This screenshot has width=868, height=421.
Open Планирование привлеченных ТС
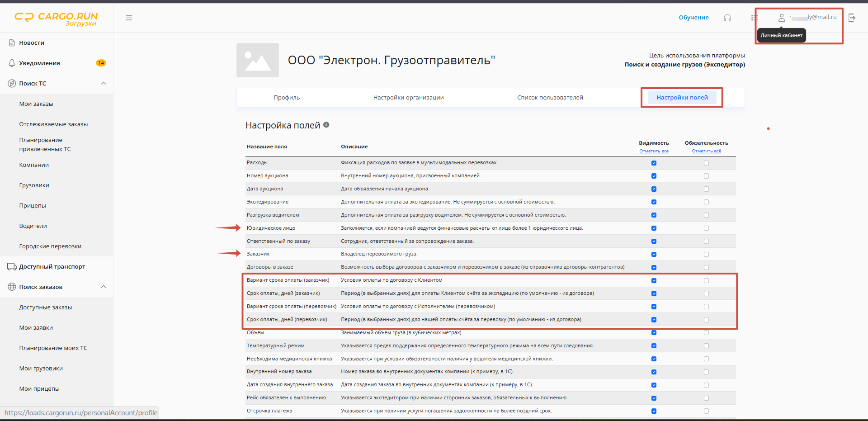point(45,144)
